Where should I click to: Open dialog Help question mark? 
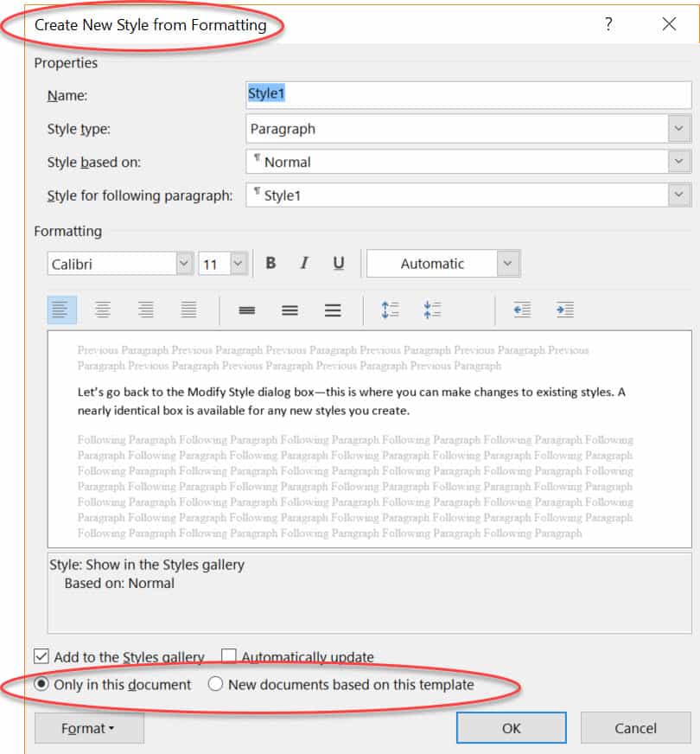608,23
